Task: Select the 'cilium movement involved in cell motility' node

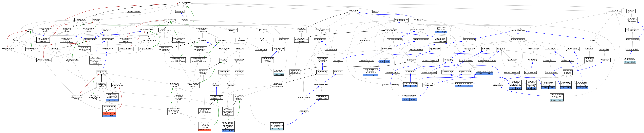Action: tap(268, 60)
